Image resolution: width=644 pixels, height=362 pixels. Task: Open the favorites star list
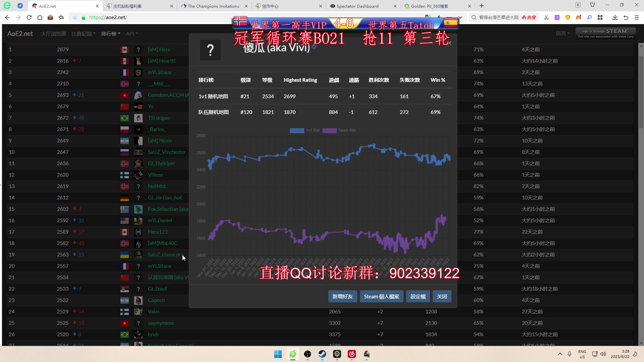pos(61,17)
